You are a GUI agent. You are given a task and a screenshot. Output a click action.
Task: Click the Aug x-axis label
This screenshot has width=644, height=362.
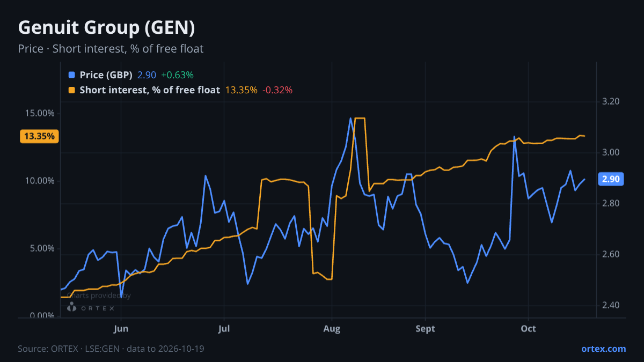click(x=332, y=328)
